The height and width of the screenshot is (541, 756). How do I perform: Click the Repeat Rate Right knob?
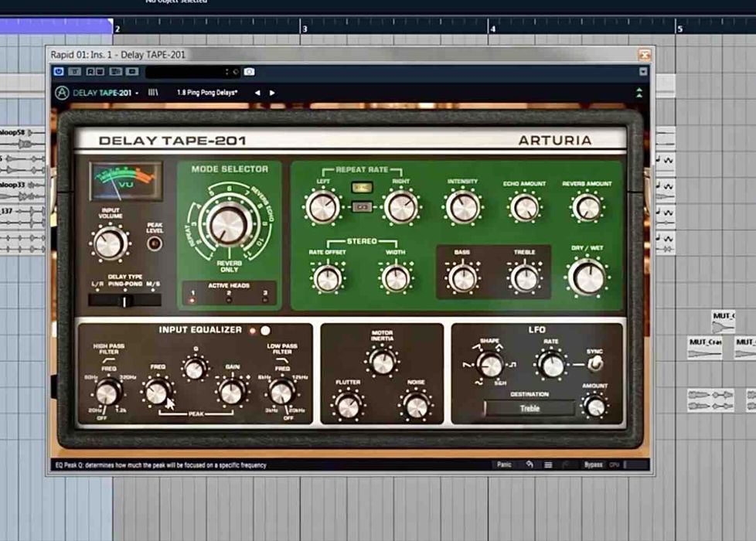(400, 207)
